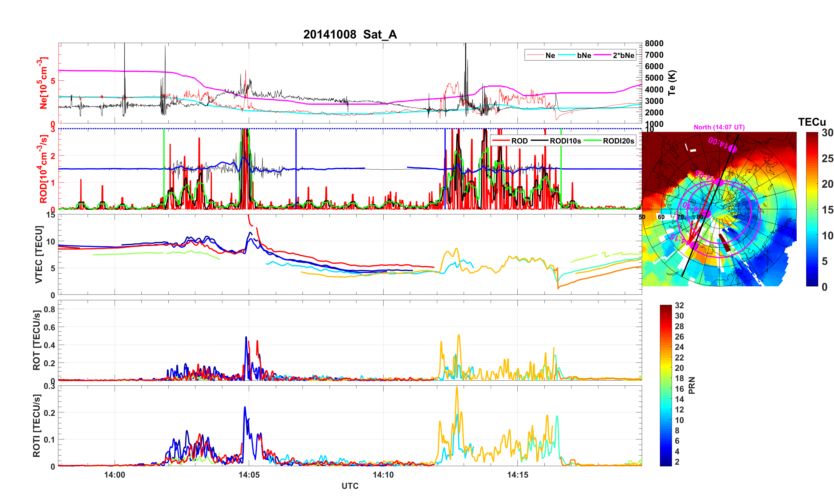Click the 14:10 tick label on UTC axis

pyautogui.click(x=383, y=474)
